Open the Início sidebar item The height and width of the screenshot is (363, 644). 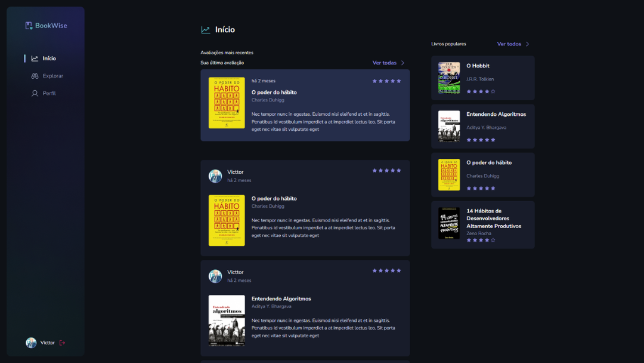point(44,59)
